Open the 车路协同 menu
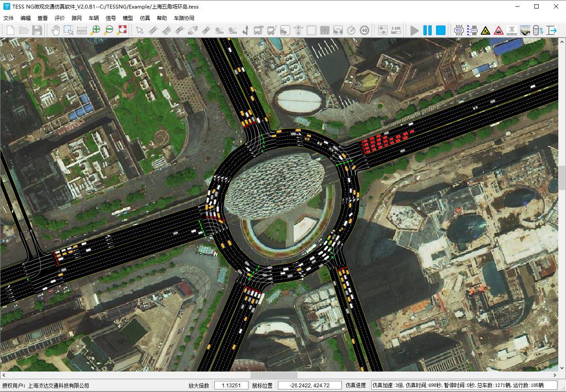Viewport: 566px width, 392px height. coord(184,18)
